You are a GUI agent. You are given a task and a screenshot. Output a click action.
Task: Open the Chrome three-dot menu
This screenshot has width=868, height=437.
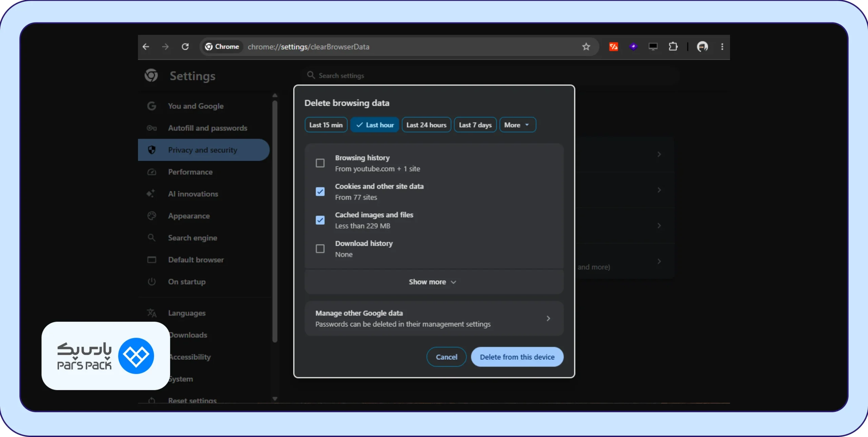(x=722, y=46)
